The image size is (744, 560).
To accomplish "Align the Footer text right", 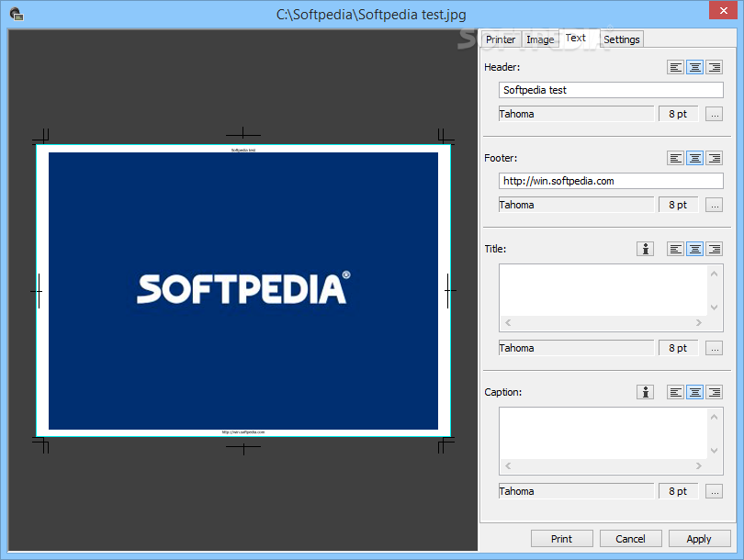I will pyautogui.click(x=714, y=158).
